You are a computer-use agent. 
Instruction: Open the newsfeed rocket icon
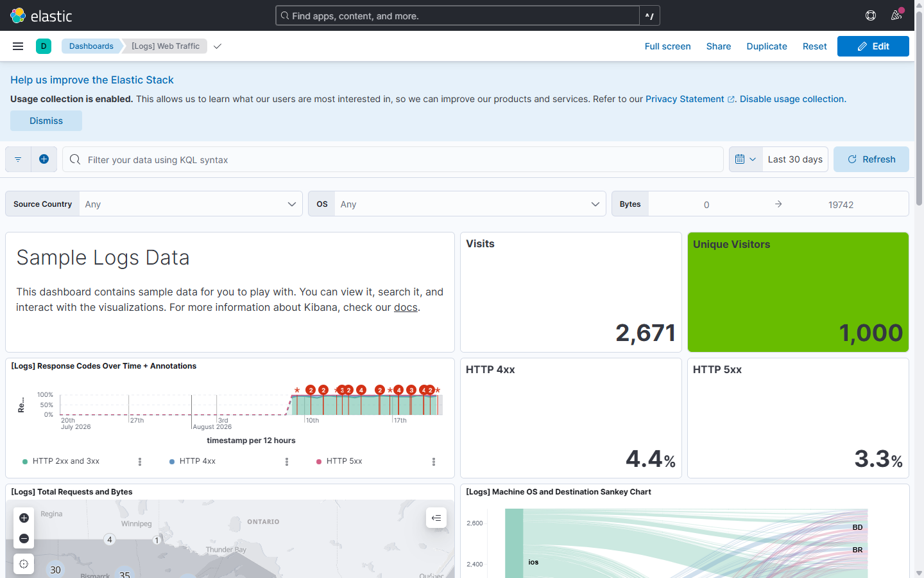point(896,15)
